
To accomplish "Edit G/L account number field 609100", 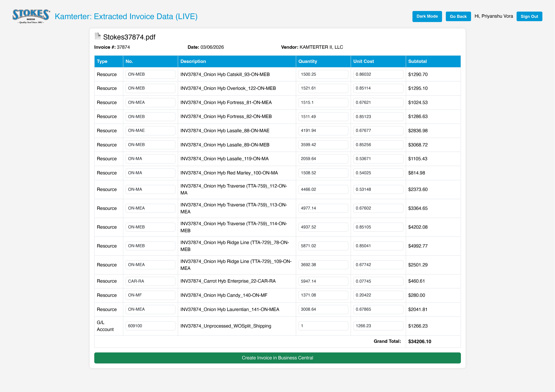I will pyautogui.click(x=150, y=326).
